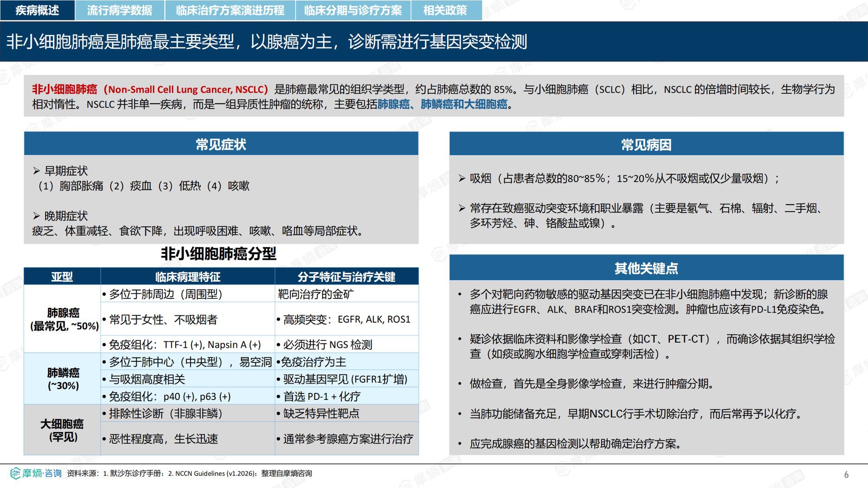Open the 疾病概述 tab

[x=37, y=10]
